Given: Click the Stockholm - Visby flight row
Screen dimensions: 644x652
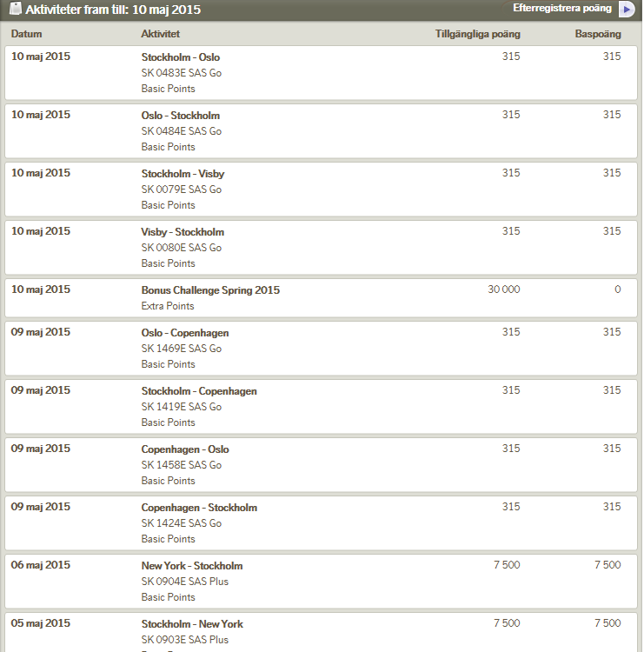Looking at the screenshot, I should coord(183,174).
